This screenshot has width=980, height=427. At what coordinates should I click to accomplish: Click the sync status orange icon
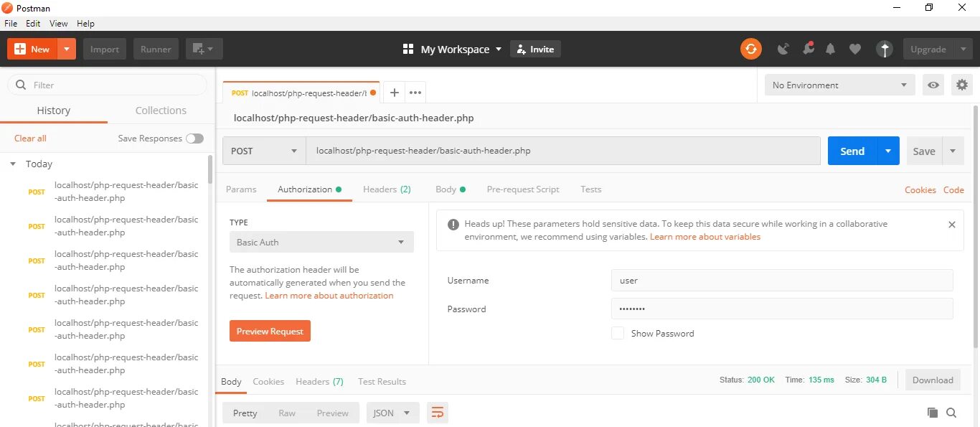(x=751, y=49)
